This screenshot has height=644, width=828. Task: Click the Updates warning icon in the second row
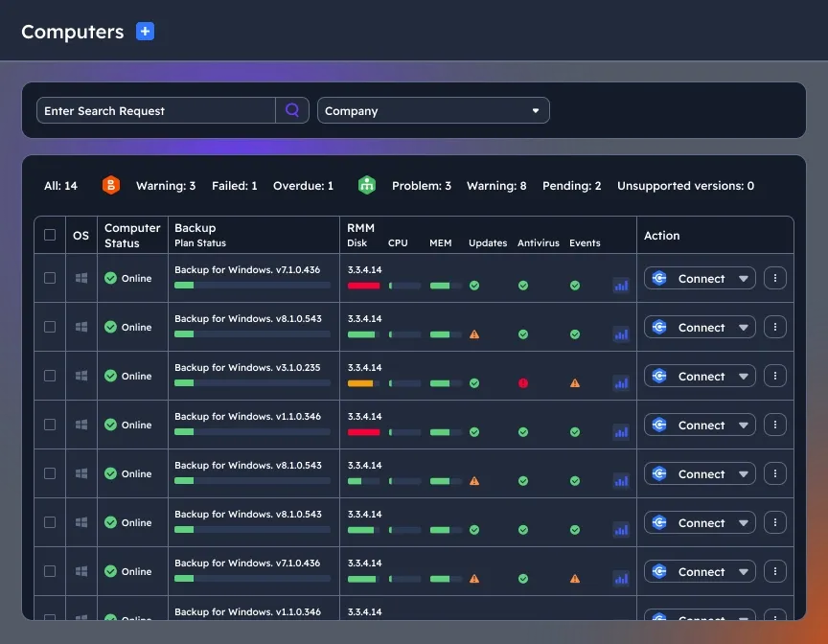coord(474,334)
